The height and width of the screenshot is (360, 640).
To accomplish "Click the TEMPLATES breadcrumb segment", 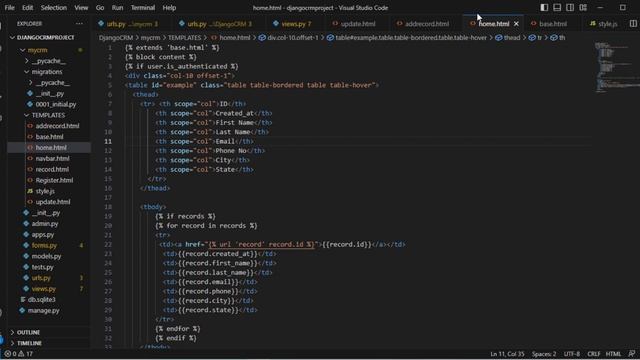I will click(x=184, y=38).
